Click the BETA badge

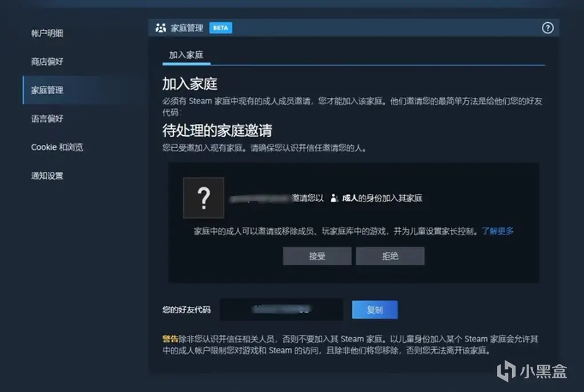pyautogui.click(x=220, y=28)
